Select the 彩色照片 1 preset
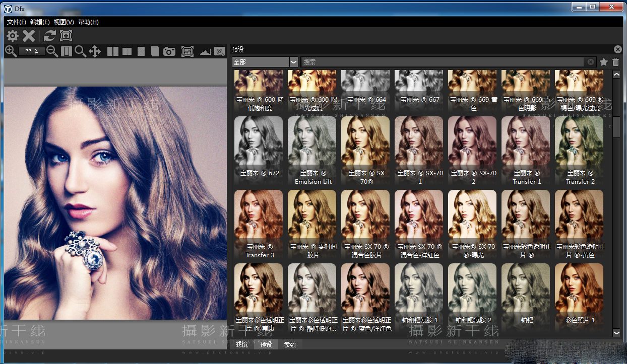Viewport: 627px width, 364px height. (580, 298)
